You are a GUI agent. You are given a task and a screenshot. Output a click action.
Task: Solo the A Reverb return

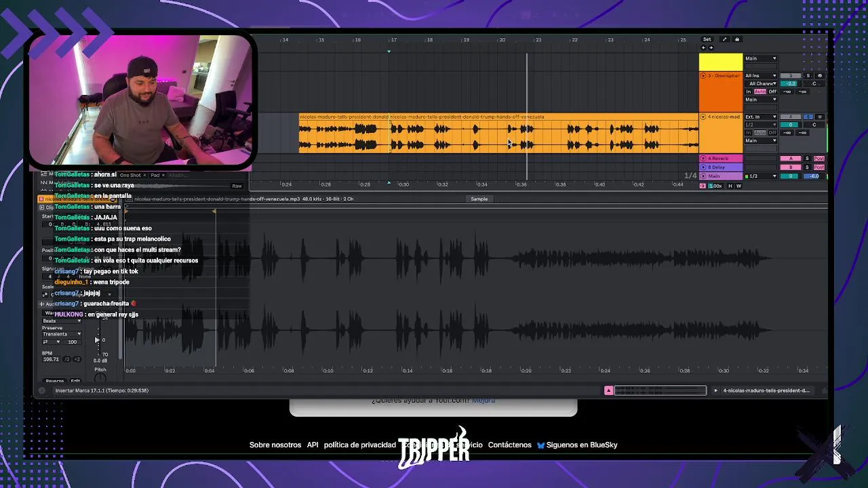click(807, 159)
